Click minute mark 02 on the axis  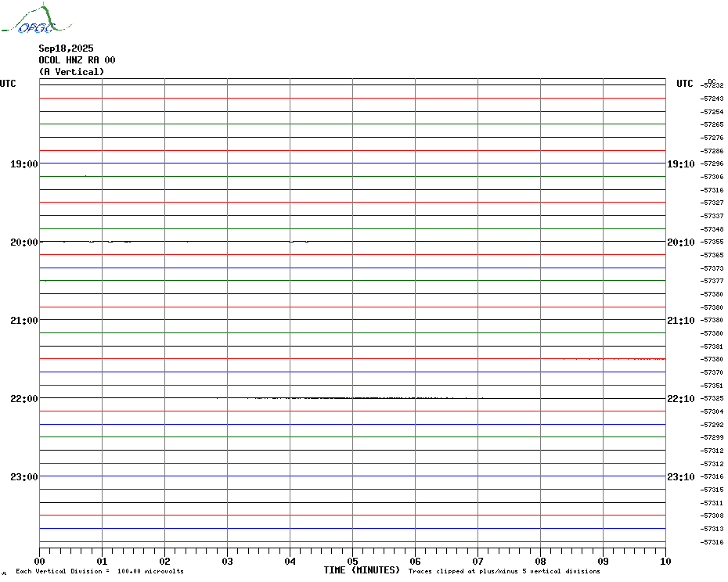tap(165, 561)
